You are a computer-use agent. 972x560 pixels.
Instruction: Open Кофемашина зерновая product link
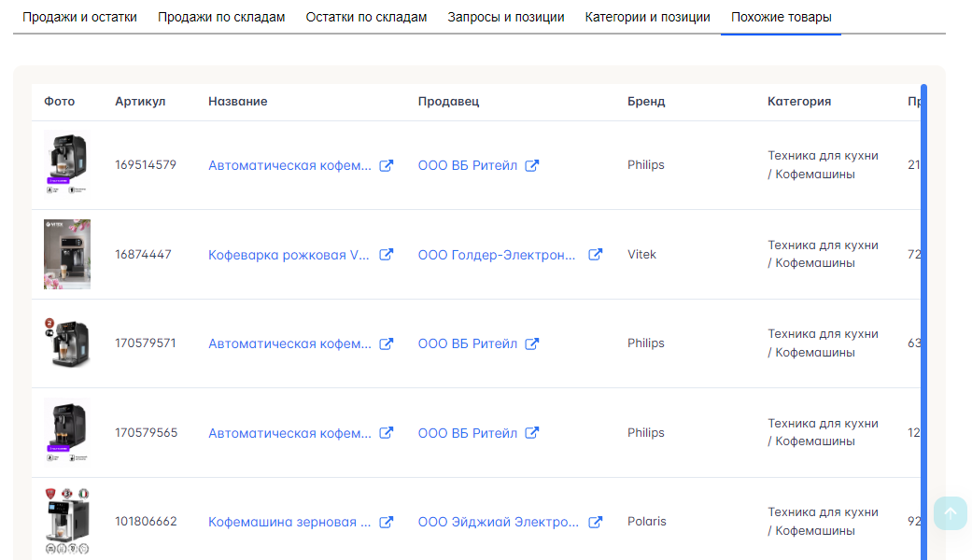coord(289,523)
